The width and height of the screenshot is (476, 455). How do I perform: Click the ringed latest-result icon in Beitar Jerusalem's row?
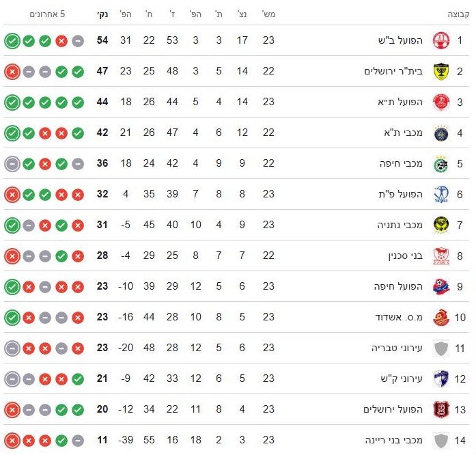click(12, 72)
